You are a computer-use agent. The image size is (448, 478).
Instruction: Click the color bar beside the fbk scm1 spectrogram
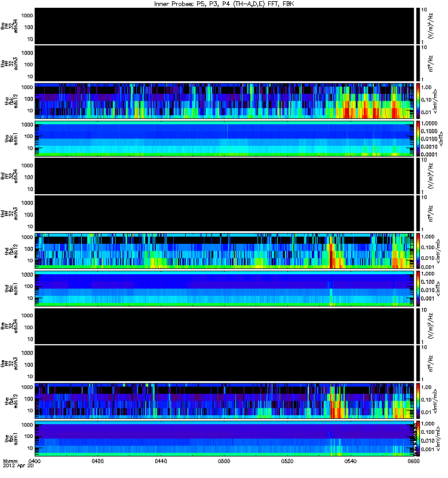click(x=418, y=439)
